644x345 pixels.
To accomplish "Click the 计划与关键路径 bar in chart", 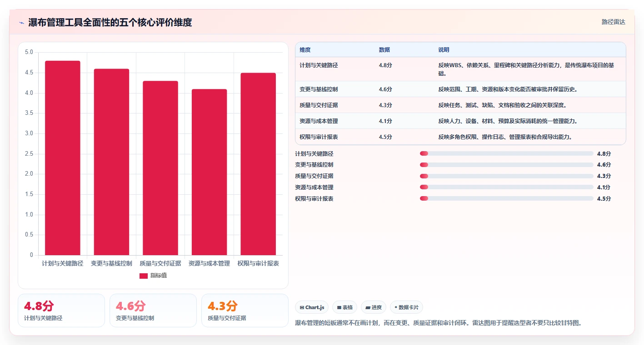I will click(63, 158).
